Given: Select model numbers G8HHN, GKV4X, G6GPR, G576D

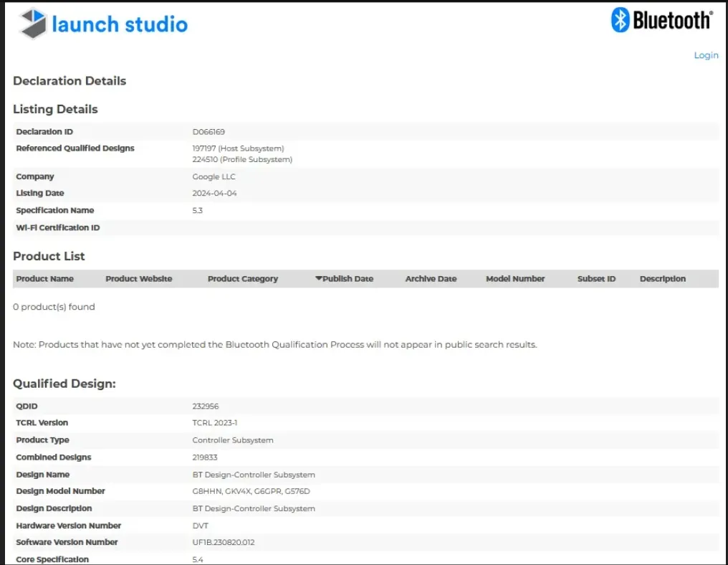Looking at the screenshot, I should click(252, 491).
